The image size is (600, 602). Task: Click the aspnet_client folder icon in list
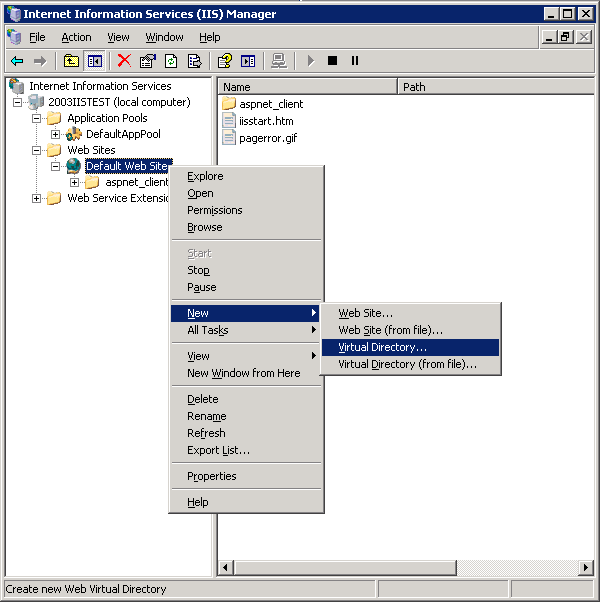click(229, 104)
